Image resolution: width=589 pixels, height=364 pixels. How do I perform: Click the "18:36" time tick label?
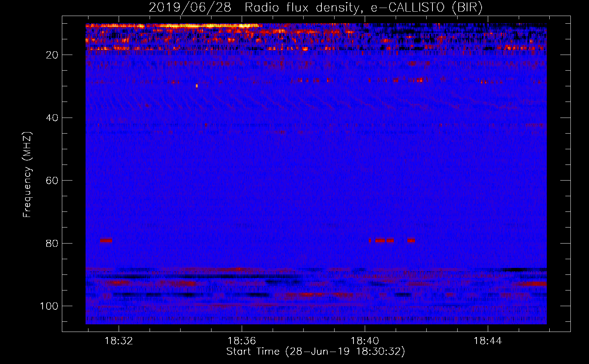(242, 341)
